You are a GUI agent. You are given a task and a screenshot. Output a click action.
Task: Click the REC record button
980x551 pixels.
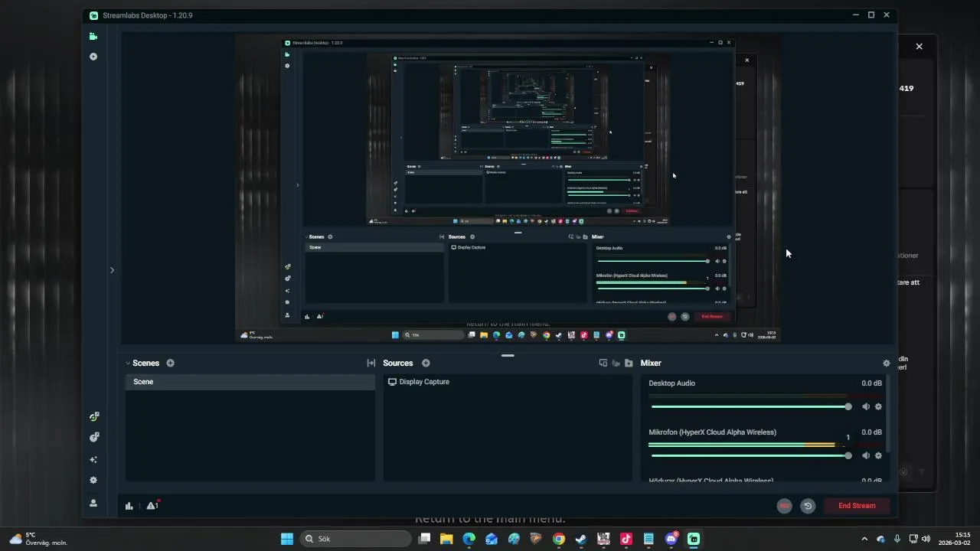click(784, 506)
